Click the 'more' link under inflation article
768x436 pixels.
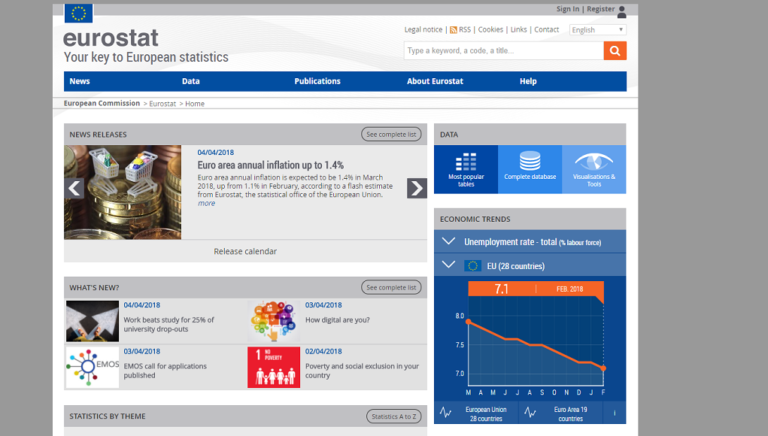pos(206,203)
